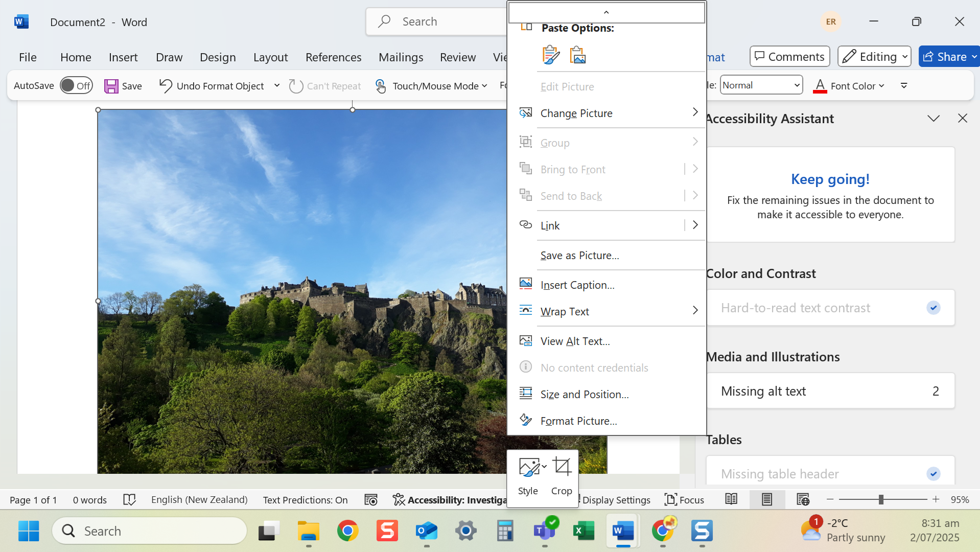
Task: Click zoom out minus button
Action: [830, 499]
